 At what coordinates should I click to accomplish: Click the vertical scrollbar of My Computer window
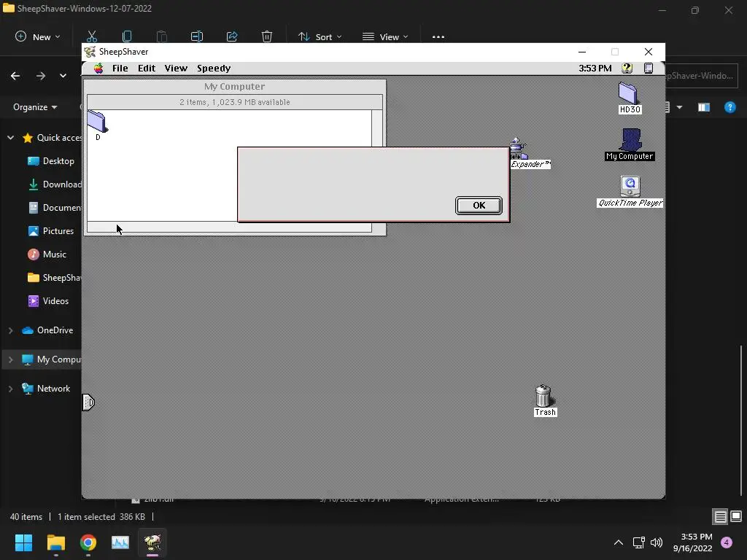tap(377, 128)
